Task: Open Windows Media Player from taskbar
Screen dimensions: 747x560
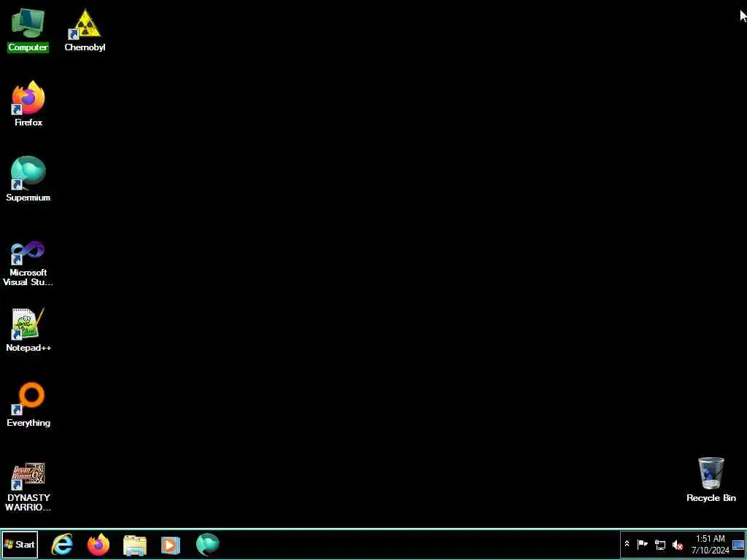Action: click(x=171, y=545)
